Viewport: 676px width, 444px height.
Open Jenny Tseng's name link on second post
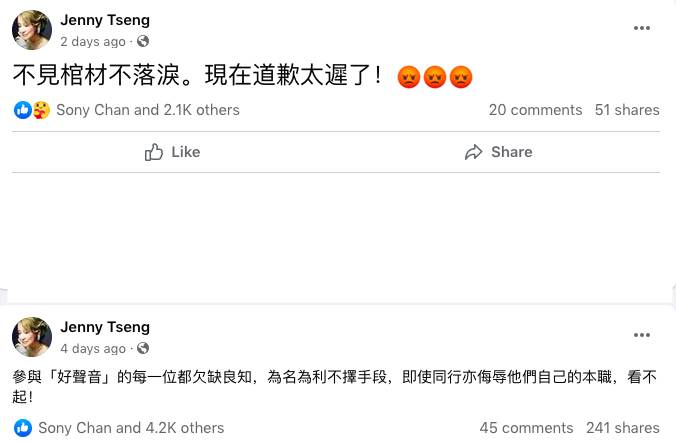(x=105, y=327)
